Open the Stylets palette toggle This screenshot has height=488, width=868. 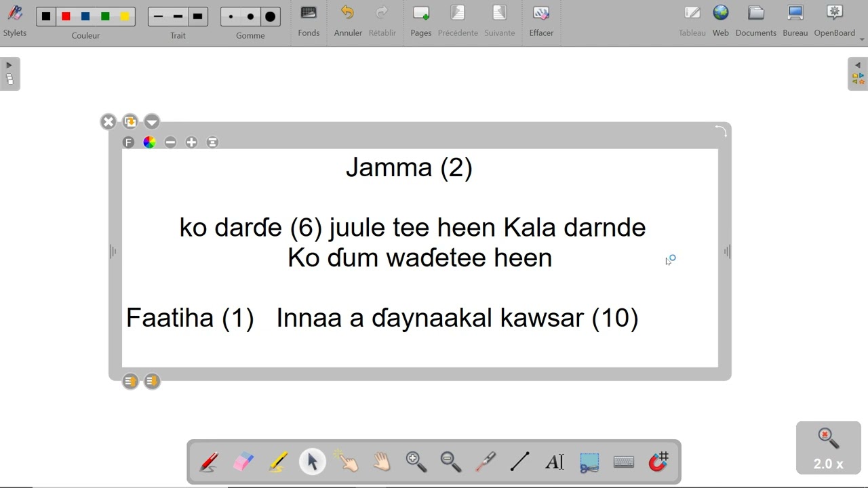point(15,20)
